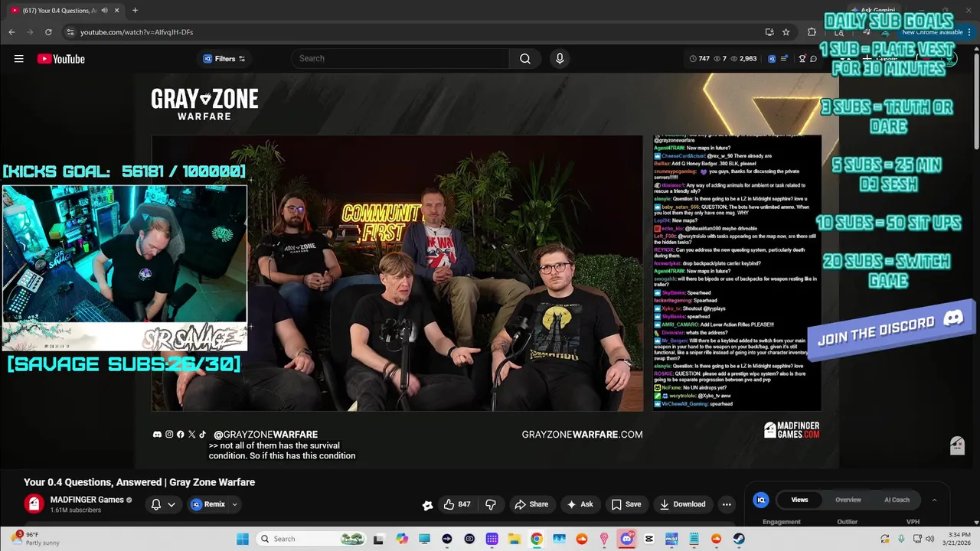This screenshot has height=551, width=980.
Task: Switch to Chrome on the taskbar
Action: (x=537, y=539)
